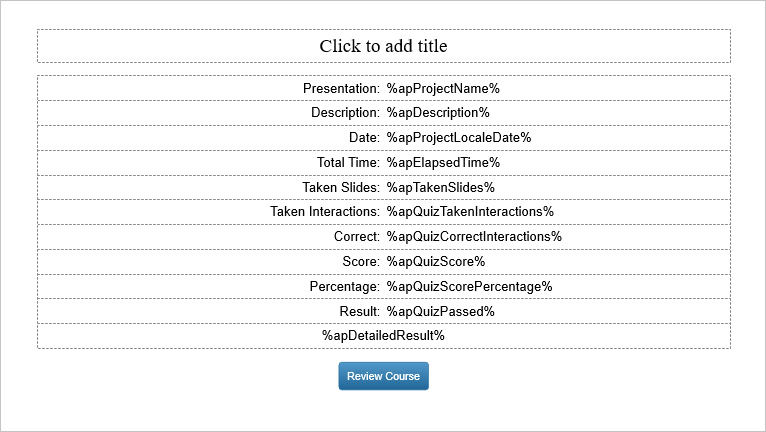766x432 pixels.
Task: Select the %apQuizCorrectInteractions% variable
Action: click(474, 236)
